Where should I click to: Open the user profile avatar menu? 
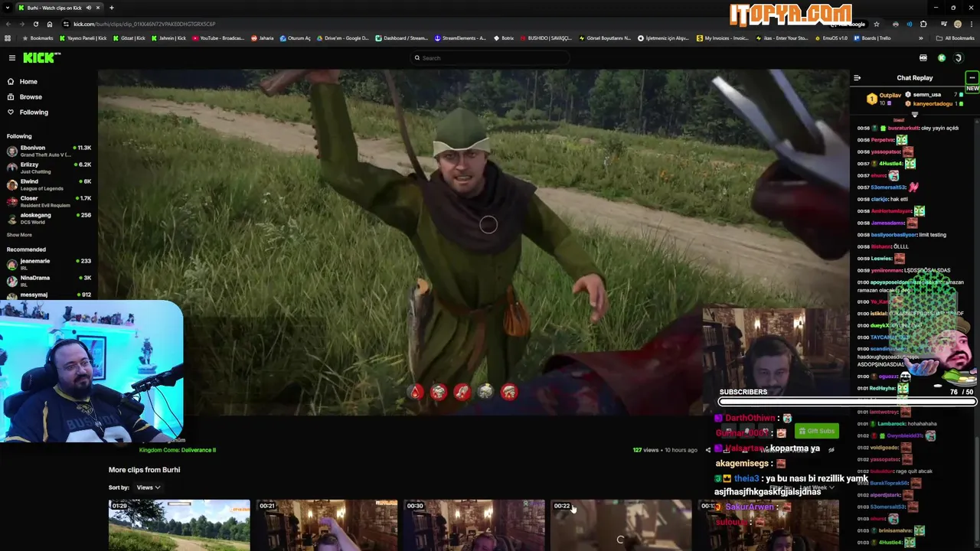959,58
